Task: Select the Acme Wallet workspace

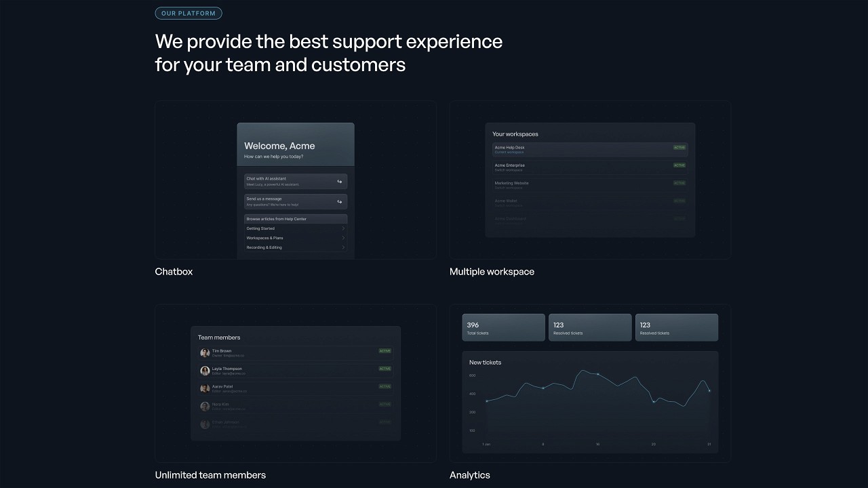Action: (590, 203)
